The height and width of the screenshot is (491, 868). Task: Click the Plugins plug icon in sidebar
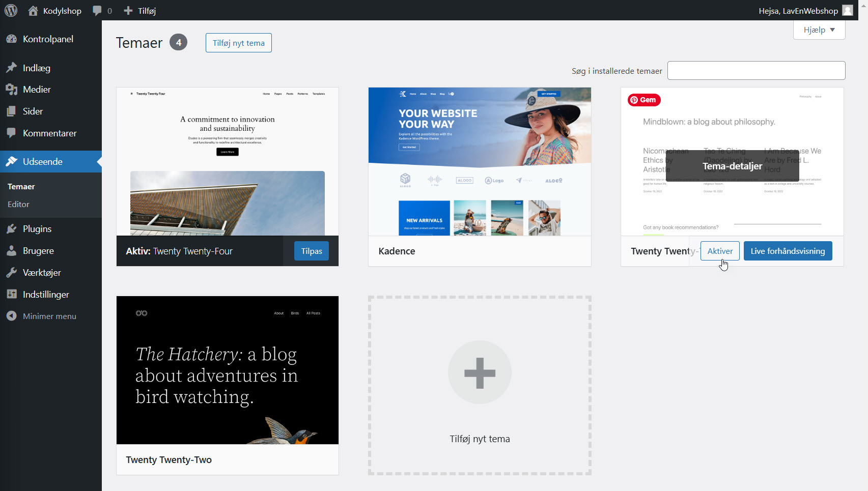[12, 229]
